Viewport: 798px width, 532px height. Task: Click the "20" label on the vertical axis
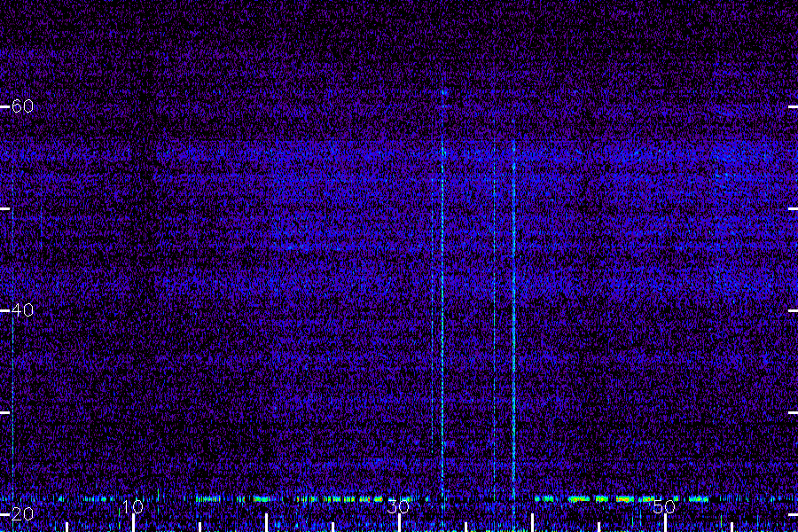(22, 513)
